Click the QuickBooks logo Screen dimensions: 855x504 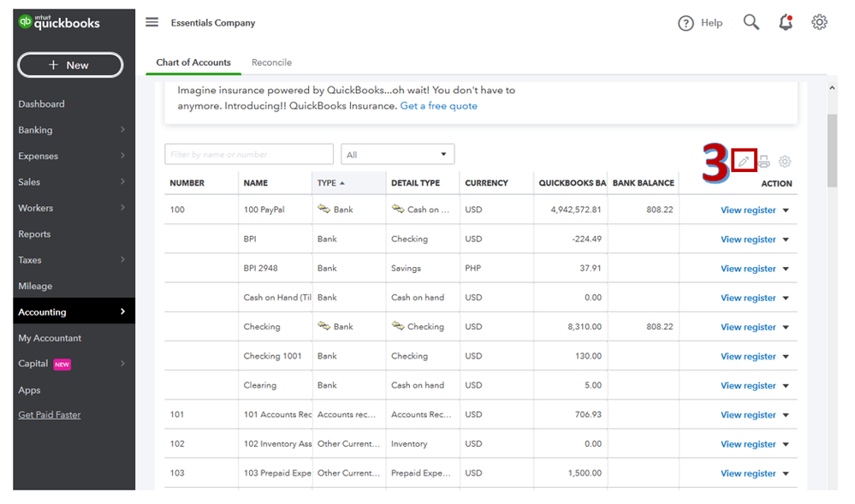tap(59, 22)
